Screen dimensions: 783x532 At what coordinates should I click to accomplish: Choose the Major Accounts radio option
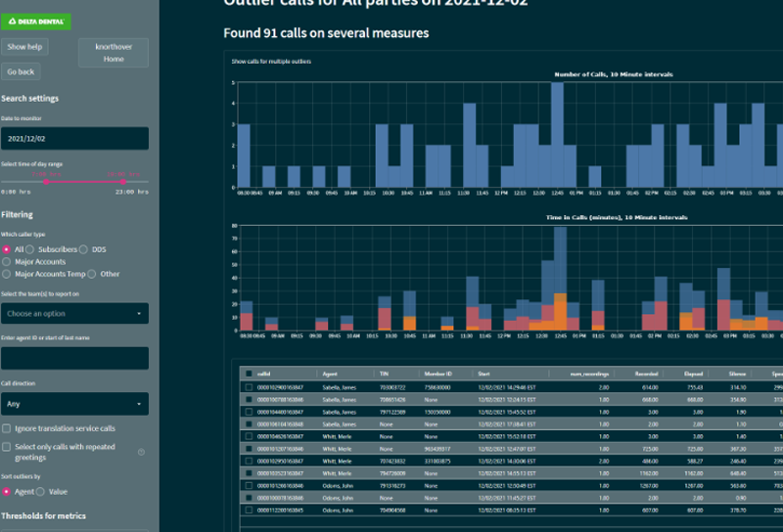(x=7, y=261)
